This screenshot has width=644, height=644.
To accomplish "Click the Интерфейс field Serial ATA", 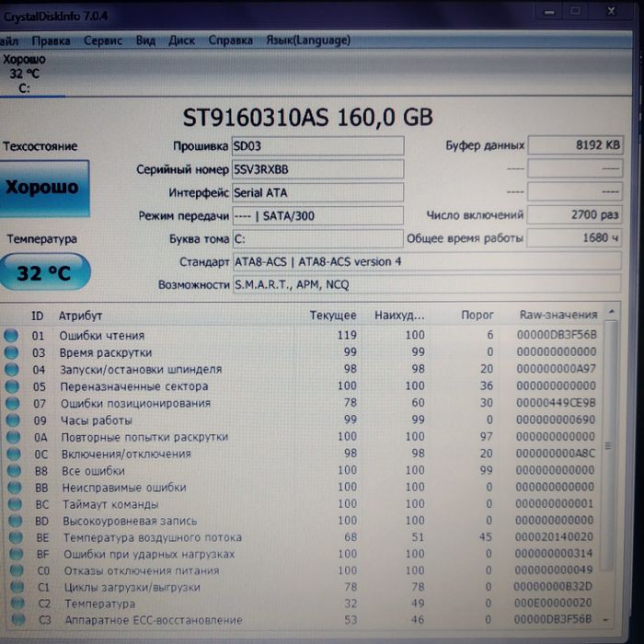I will click(x=318, y=192).
